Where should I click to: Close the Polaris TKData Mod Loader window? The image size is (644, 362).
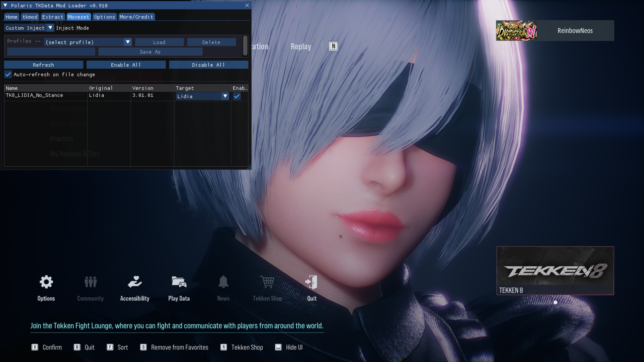click(247, 5)
